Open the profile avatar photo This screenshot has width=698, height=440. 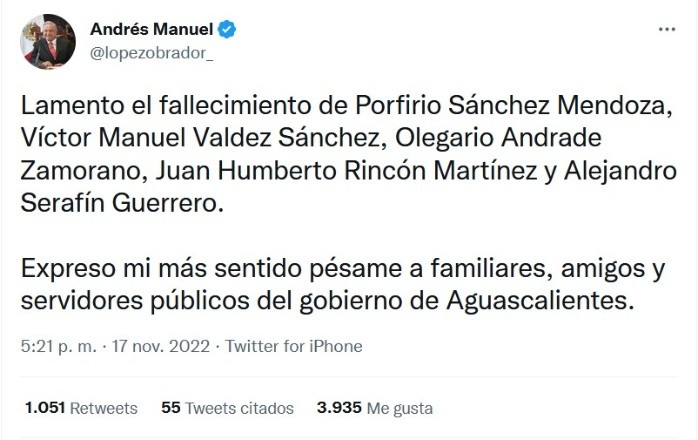click(x=46, y=42)
